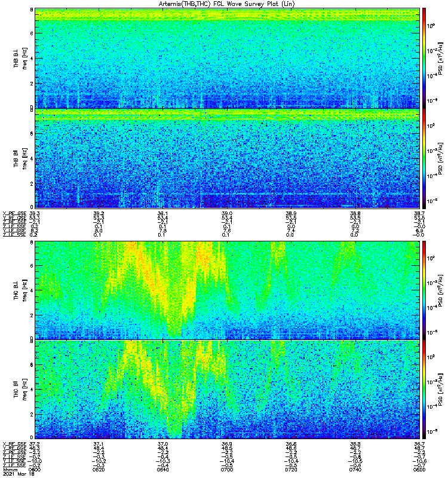Click the X_RE_GSE label under the THB panels
Screen dimensions: 448x478
(14, 213)
